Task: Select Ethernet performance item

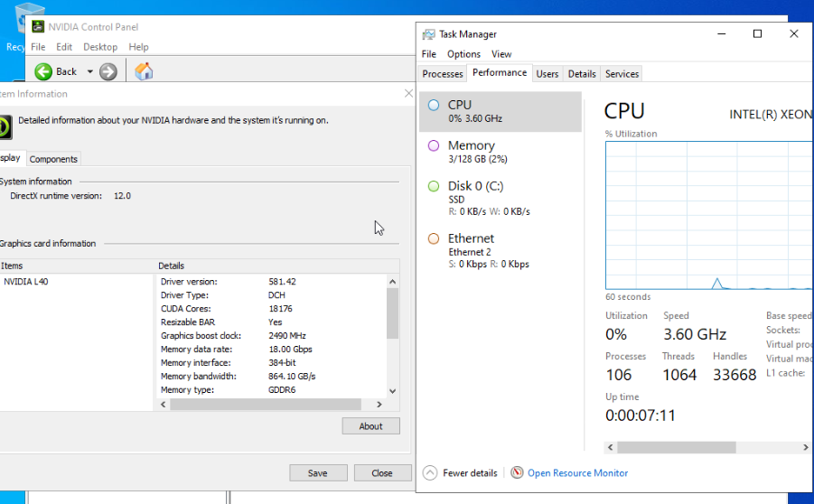Action: click(500, 250)
